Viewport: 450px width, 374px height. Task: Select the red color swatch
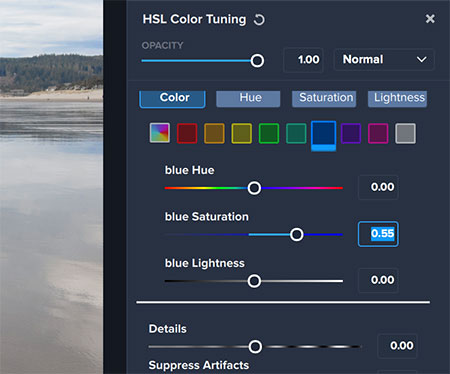187,133
